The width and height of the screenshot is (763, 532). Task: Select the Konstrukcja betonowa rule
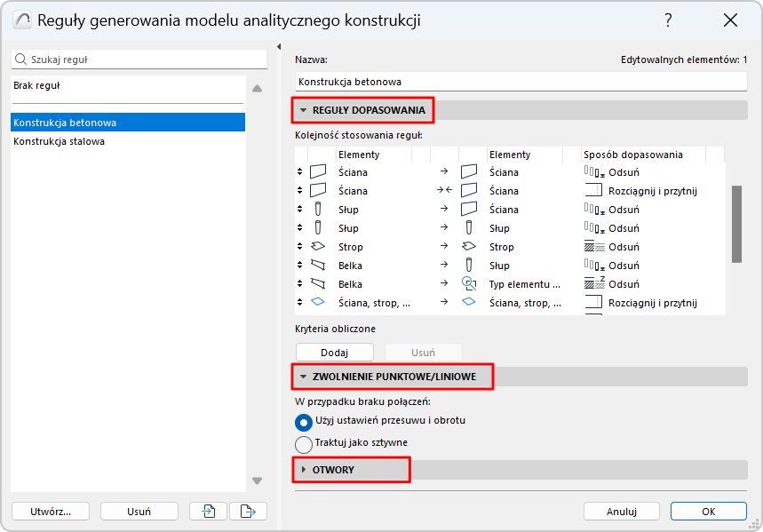128,123
